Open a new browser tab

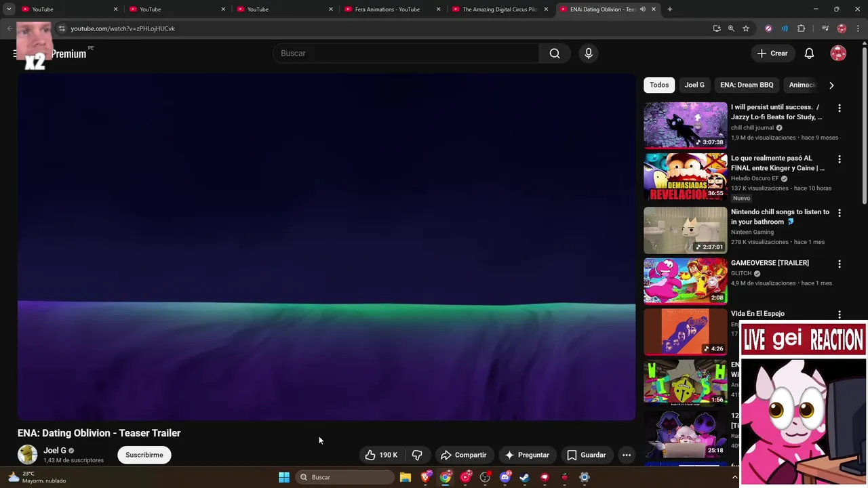pos(670,9)
